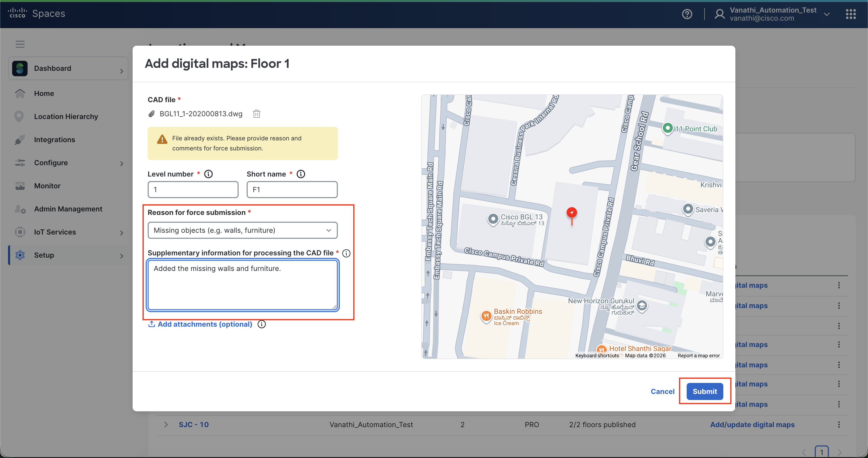Click info icon beside Supplementary information label

click(346, 253)
